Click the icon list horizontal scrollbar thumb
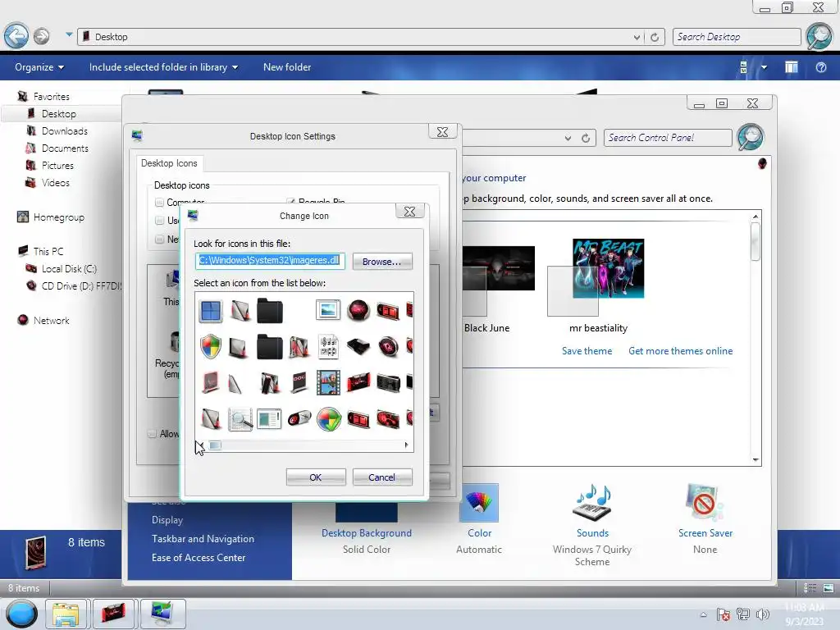 (x=215, y=445)
